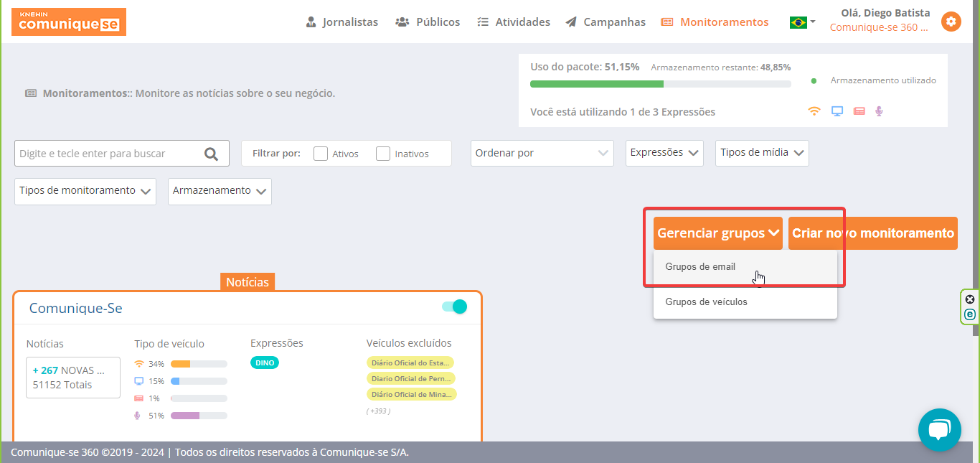Click the Comunique-se logo
The image size is (980, 463).
[x=69, y=22]
